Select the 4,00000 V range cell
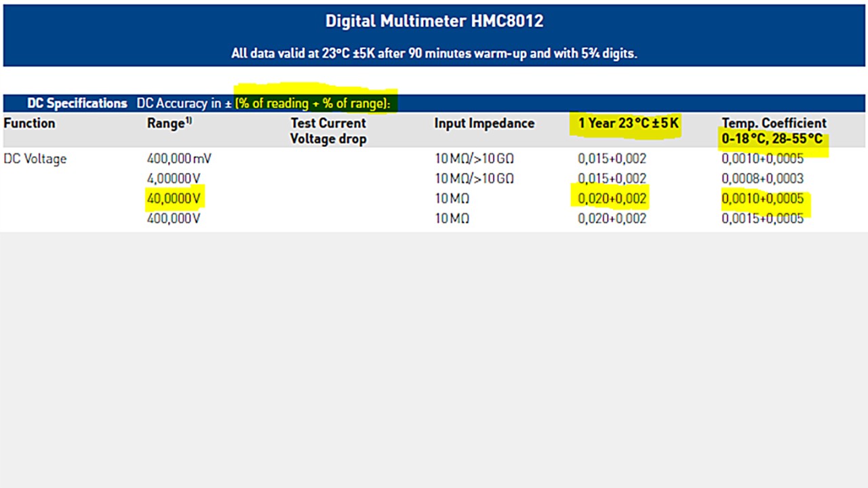868x488 pixels. (x=174, y=178)
